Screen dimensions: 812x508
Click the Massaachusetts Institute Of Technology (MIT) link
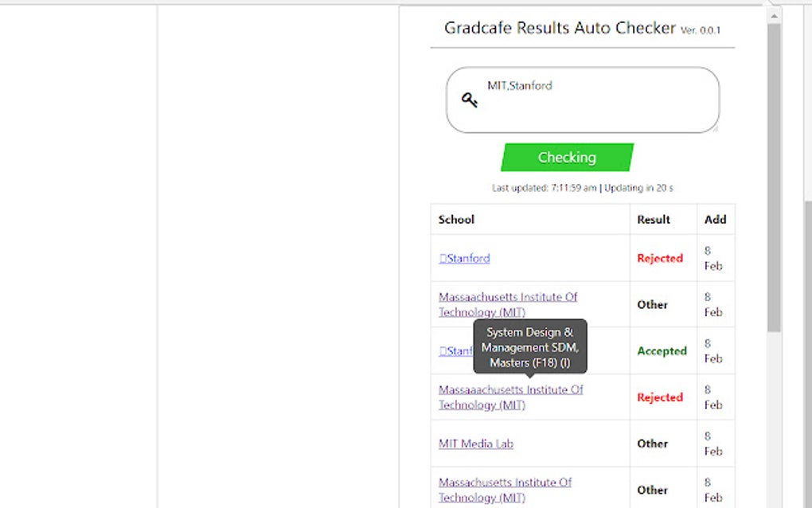[508, 304]
